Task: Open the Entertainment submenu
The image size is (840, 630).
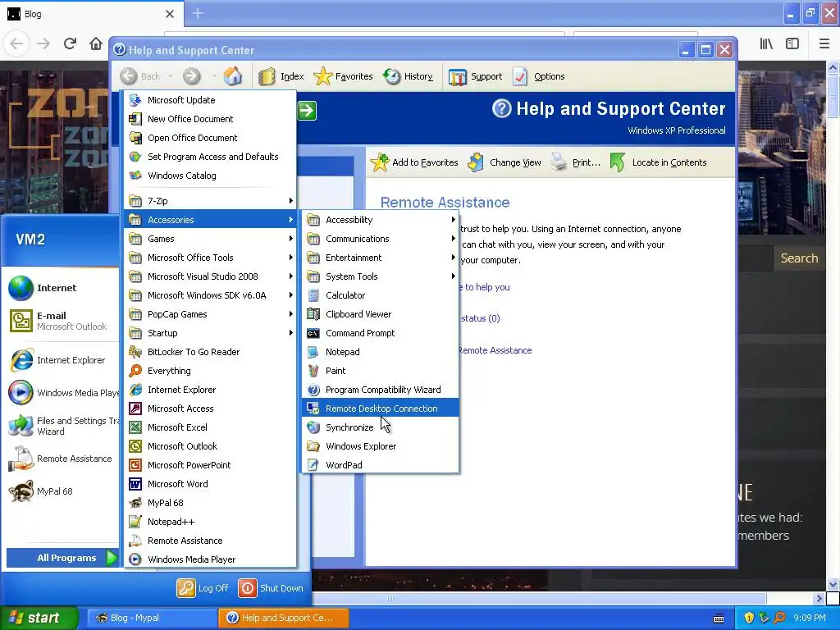Action: click(381, 257)
